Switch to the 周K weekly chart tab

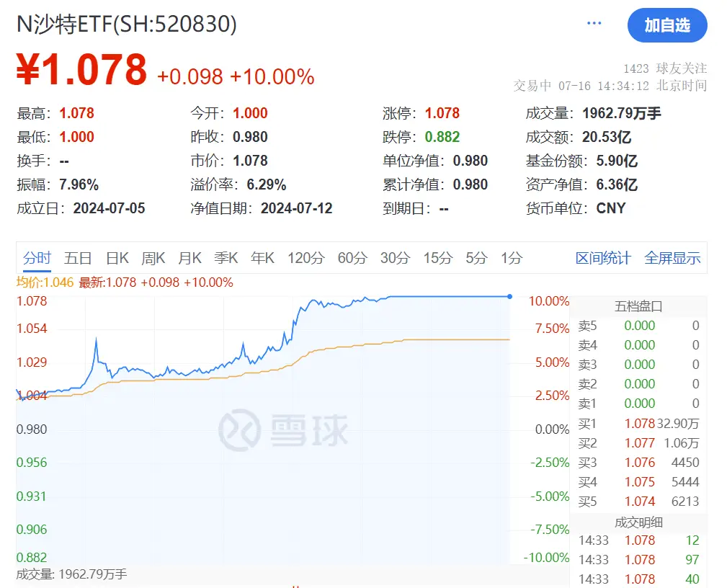(153, 257)
